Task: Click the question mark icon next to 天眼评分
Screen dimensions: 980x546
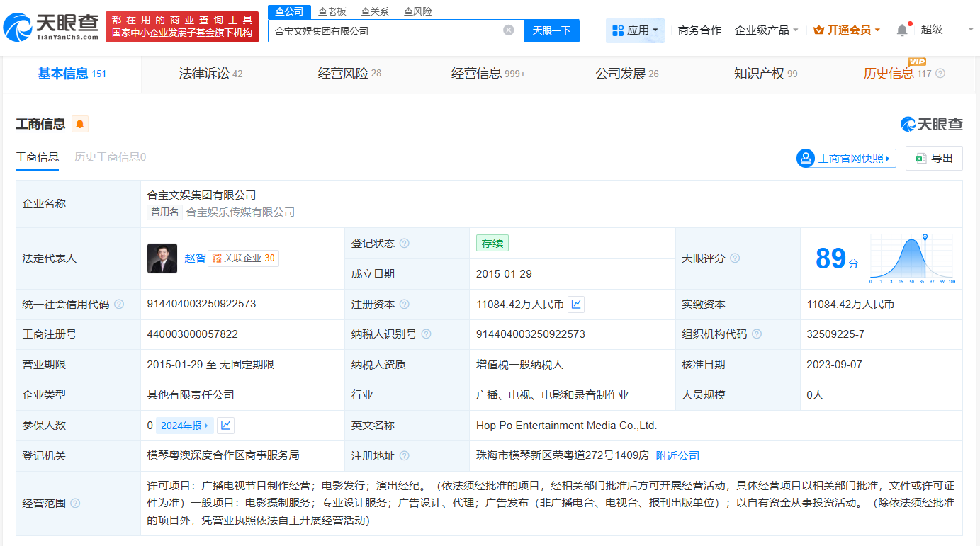Action: pyautogui.click(x=735, y=258)
